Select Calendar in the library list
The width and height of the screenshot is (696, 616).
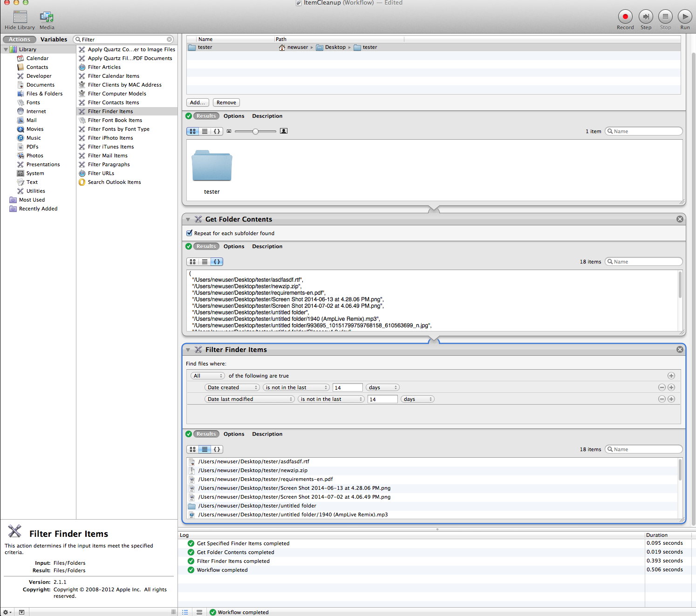37,58
